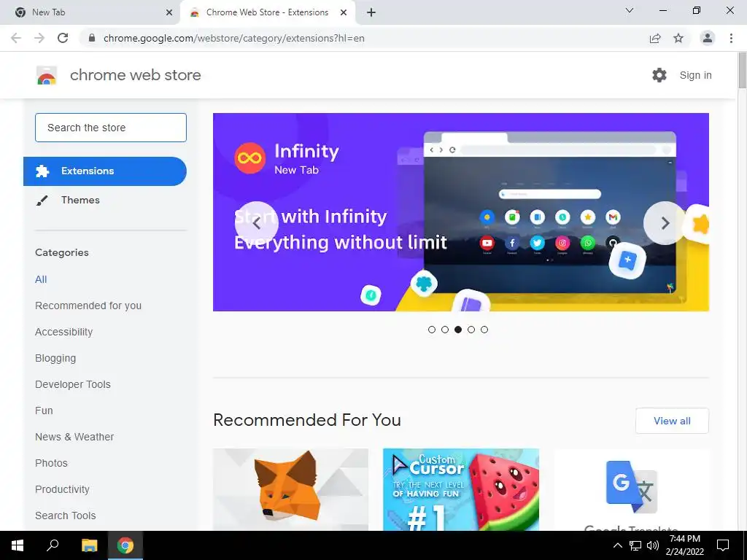
Task: Select the fourth carousel dot
Action: (471, 330)
